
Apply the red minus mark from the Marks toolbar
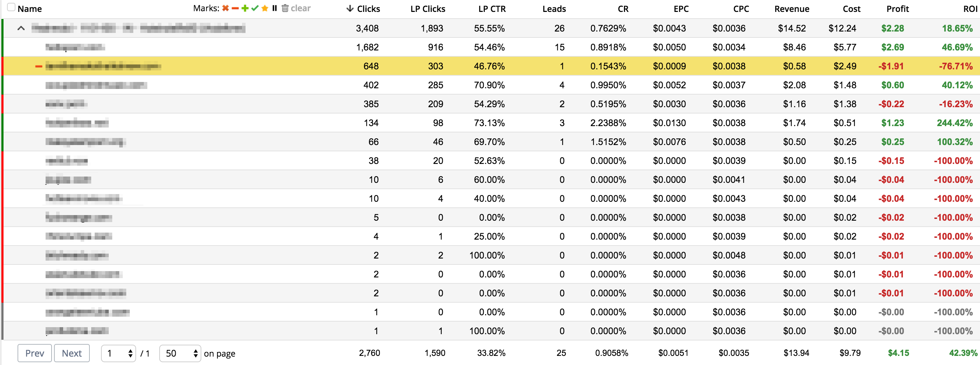pos(235,8)
